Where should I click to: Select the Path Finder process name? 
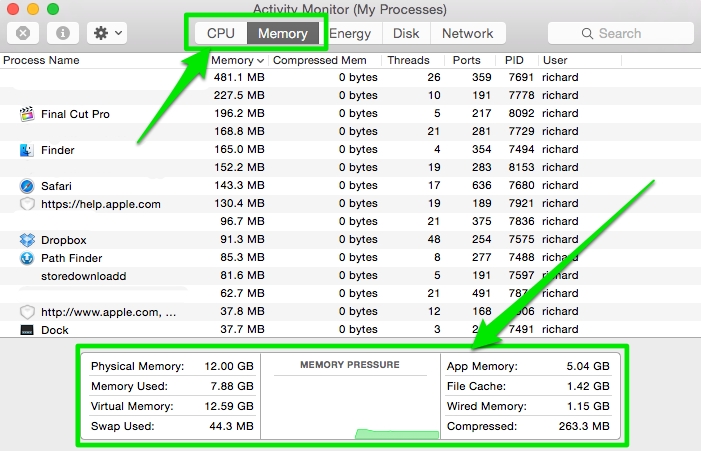coord(72,258)
